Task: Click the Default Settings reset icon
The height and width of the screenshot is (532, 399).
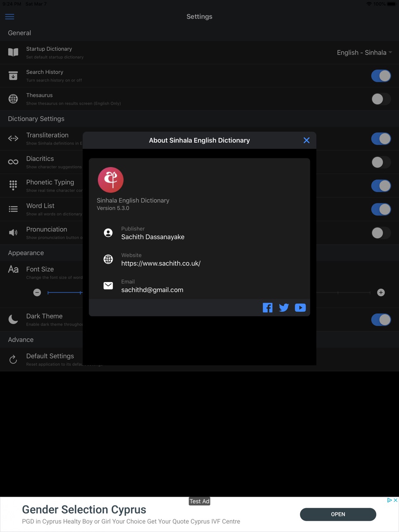Action: 13,359
